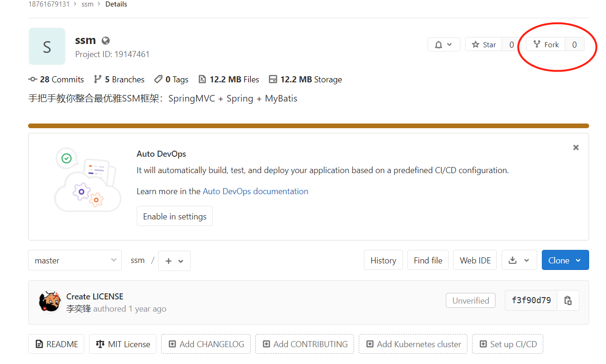
Task: Expand the Clone dropdown button
Action: [565, 260]
